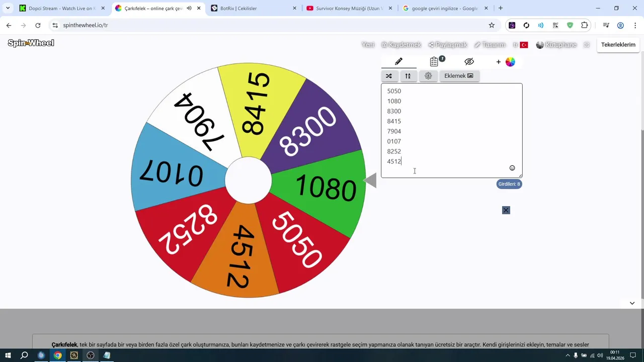The image size is (644, 362).
Task: Select the 7904 entry line
Action: [x=394, y=131]
